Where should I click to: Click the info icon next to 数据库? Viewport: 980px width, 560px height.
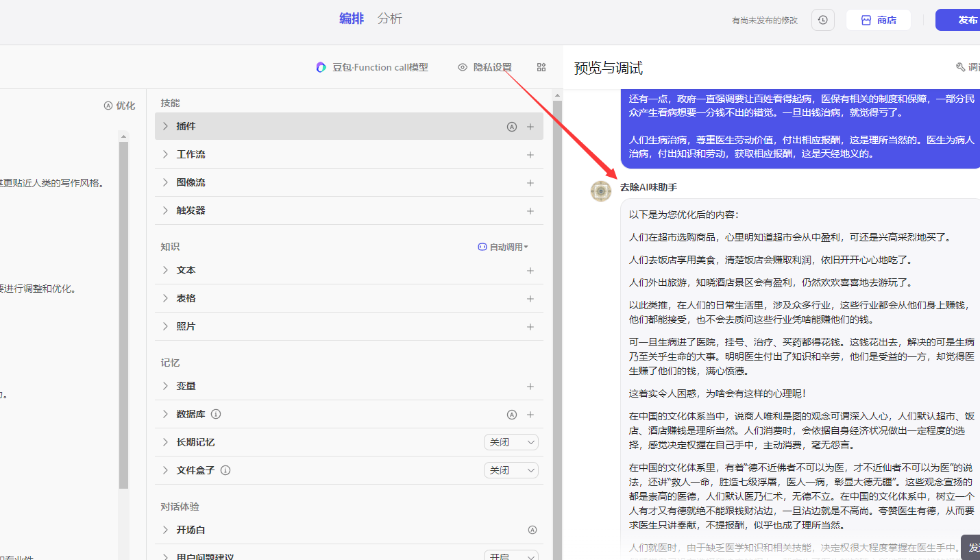tap(216, 414)
